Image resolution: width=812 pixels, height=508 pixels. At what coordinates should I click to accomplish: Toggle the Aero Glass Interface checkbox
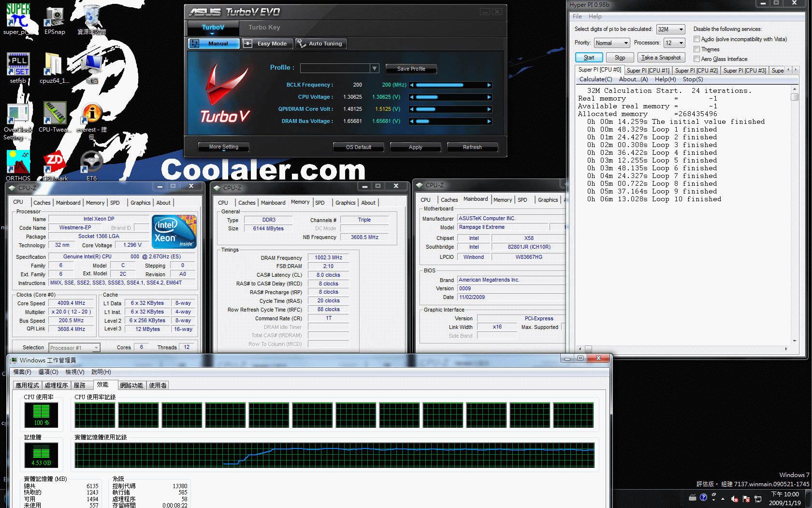click(x=696, y=59)
